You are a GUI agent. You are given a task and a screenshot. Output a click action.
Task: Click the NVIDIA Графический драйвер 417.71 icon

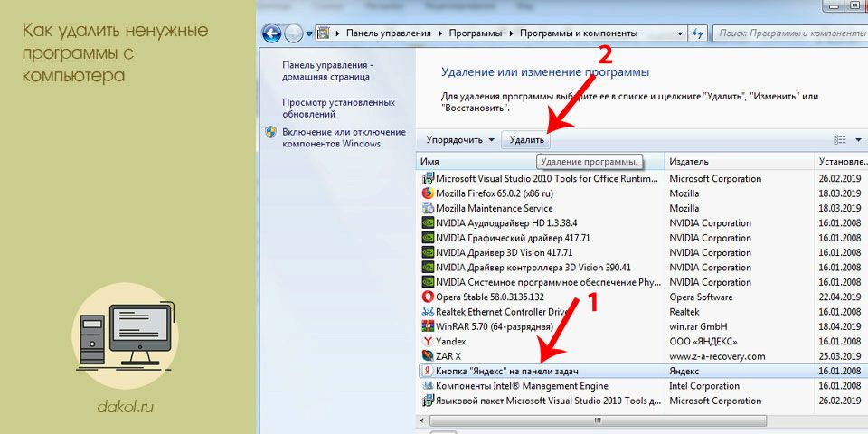click(x=428, y=238)
